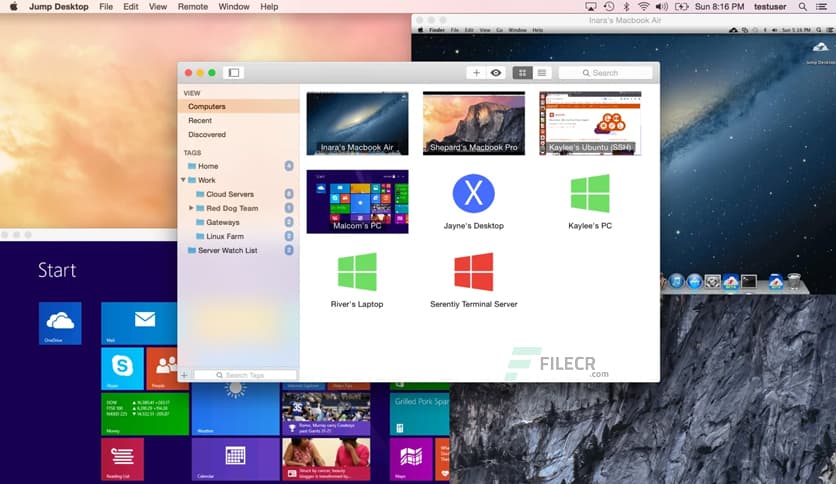Open Shepard's Macbook Pro thumbnail
The image size is (836, 484).
tap(473, 123)
